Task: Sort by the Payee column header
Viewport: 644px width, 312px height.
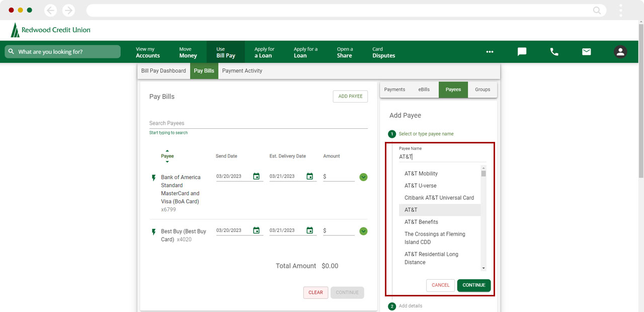Action: point(167,156)
